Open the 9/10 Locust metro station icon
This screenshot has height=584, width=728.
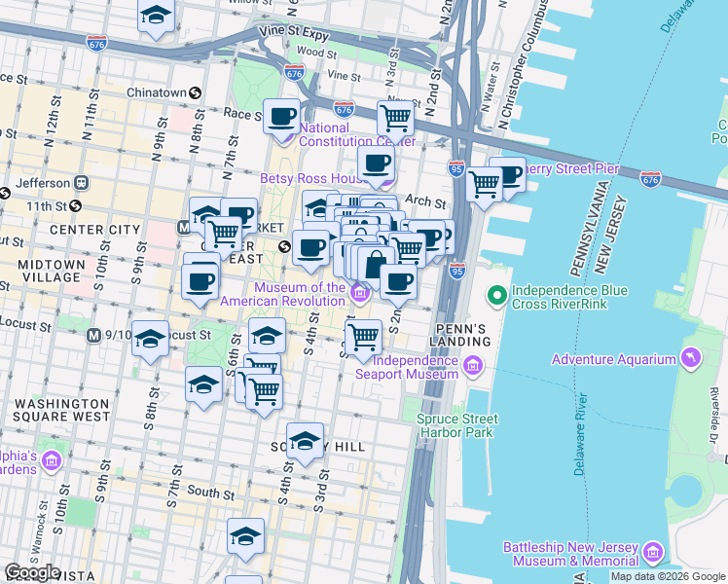pos(93,335)
